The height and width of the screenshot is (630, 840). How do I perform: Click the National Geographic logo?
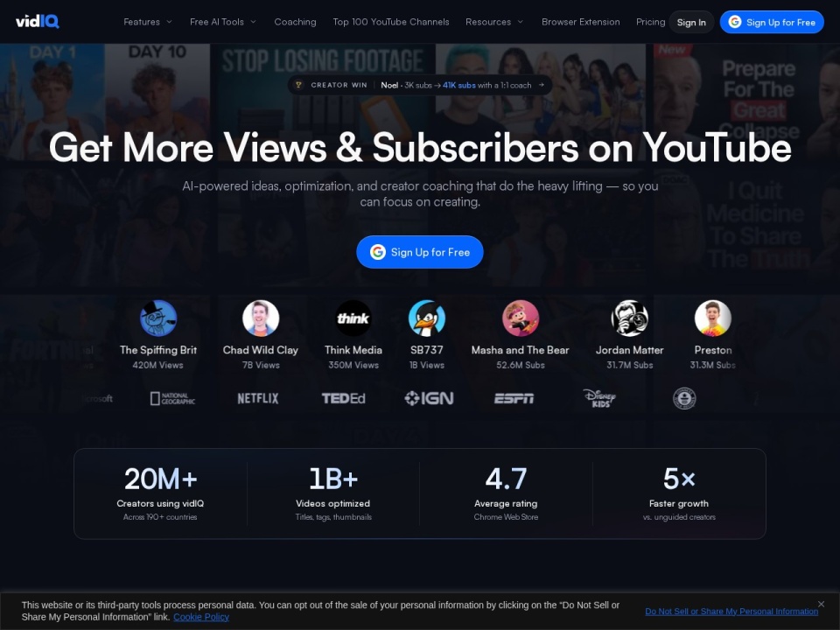point(172,399)
